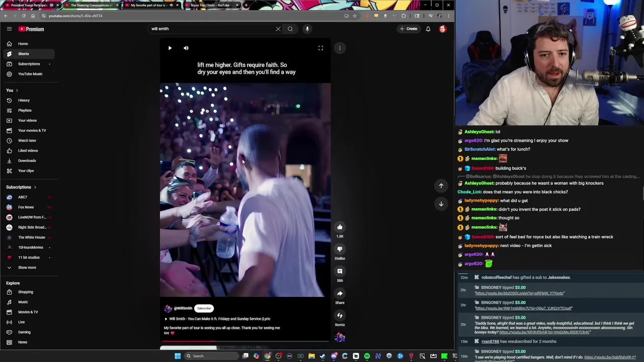Go to the previous Short with up arrow

pyautogui.click(x=441, y=186)
